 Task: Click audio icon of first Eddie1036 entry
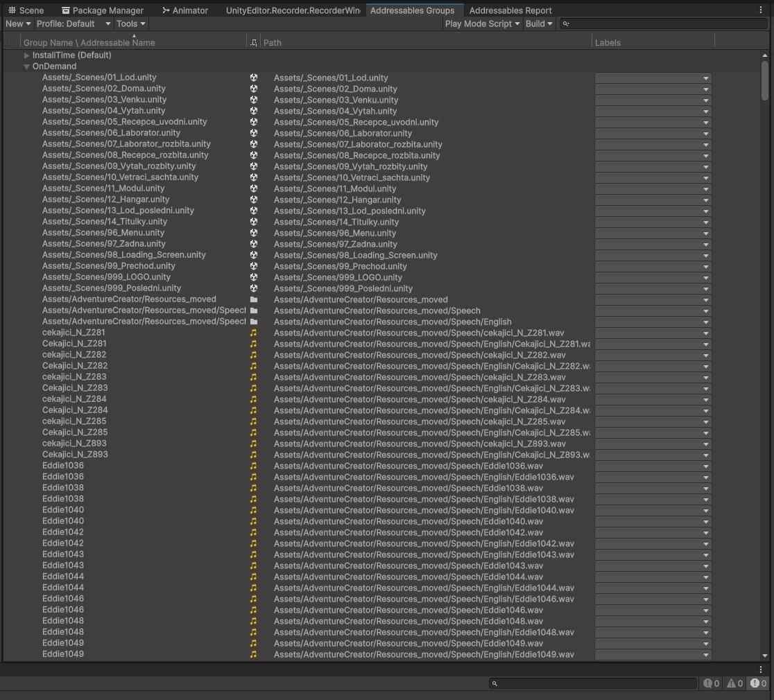[254, 466]
